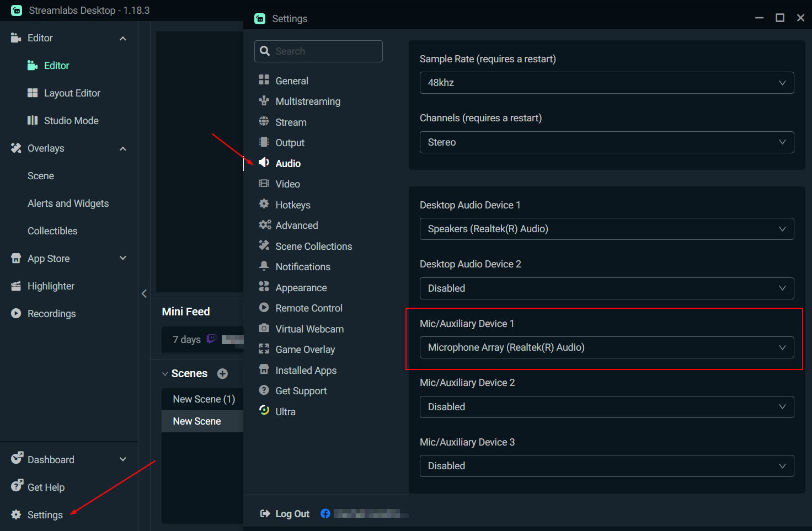
Task: Click the Ultra icon
Action: [264, 411]
